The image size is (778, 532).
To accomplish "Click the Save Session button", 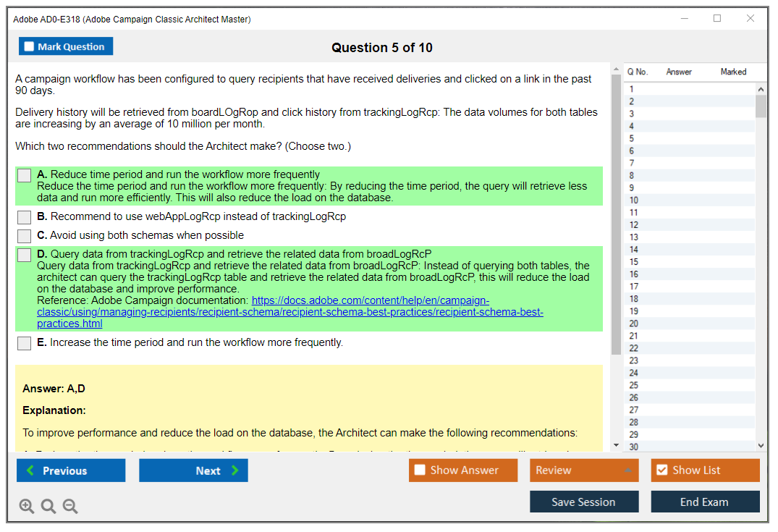I will tap(584, 502).
